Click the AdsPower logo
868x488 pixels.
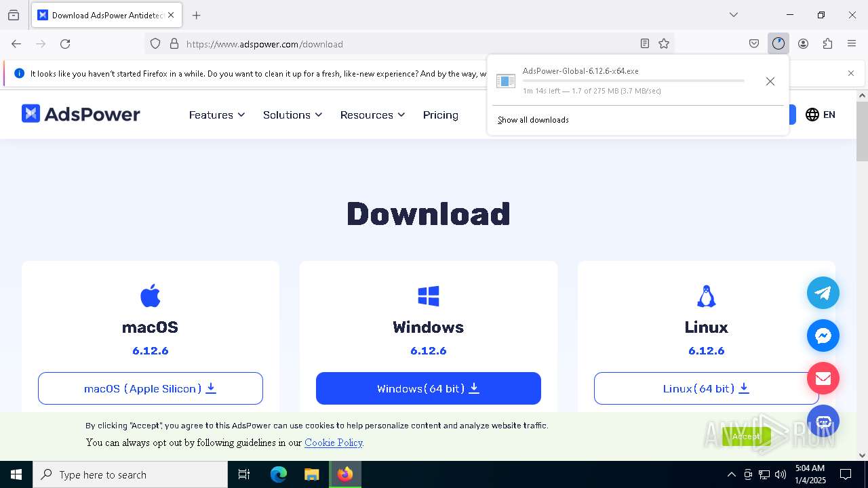coord(81,114)
